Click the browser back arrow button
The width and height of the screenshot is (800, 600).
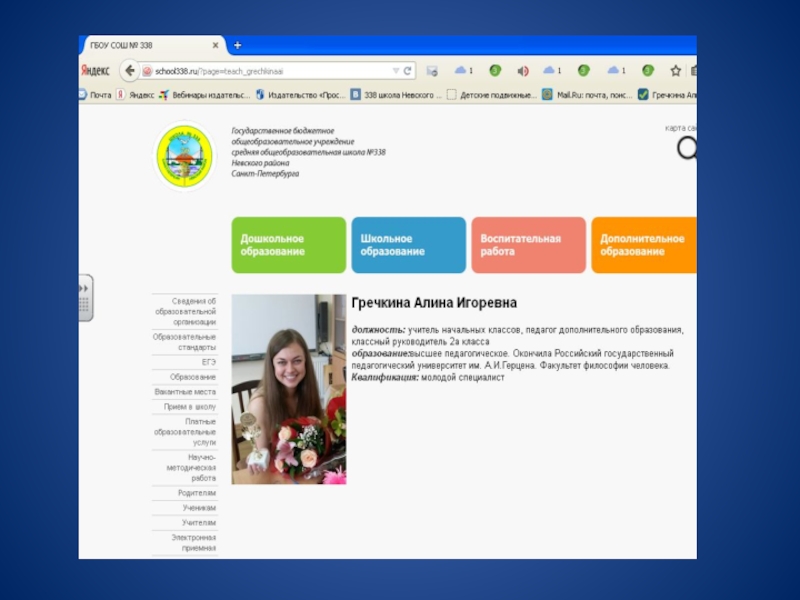point(129,71)
